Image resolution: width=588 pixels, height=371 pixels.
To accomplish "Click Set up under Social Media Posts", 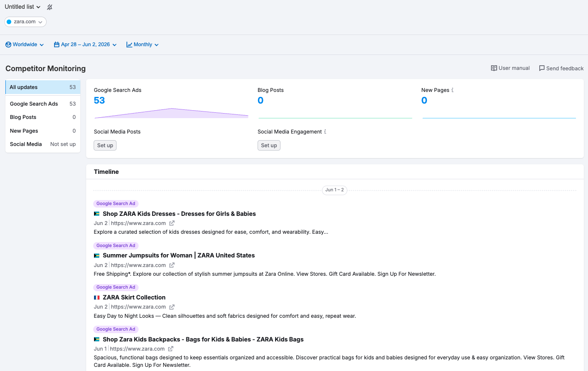I will (105, 145).
